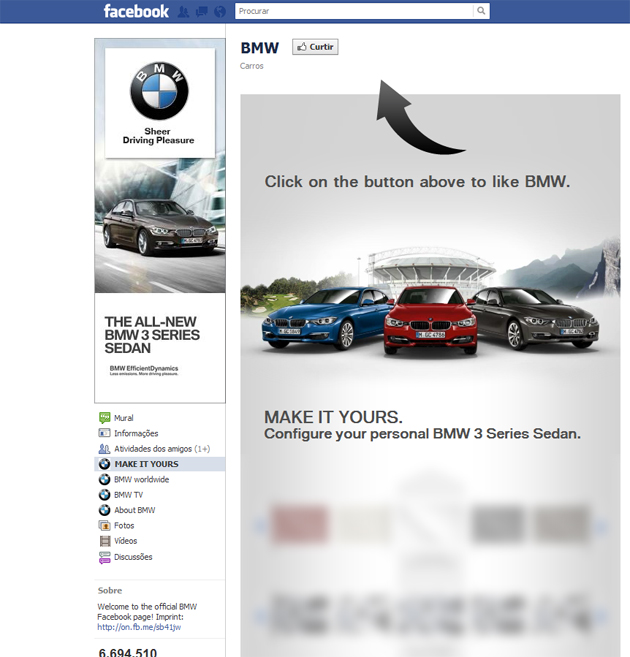The height and width of the screenshot is (657, 630).
Task: Select the blurred red color swatch
Action: pyautogui.click(x=300, y=525)
